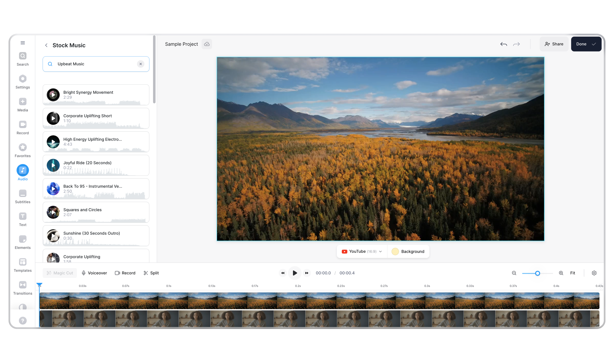Play Squares and Circles preview
Viewport: 614px width, 364px height.
pyautogui.click(x=53, y=212)
